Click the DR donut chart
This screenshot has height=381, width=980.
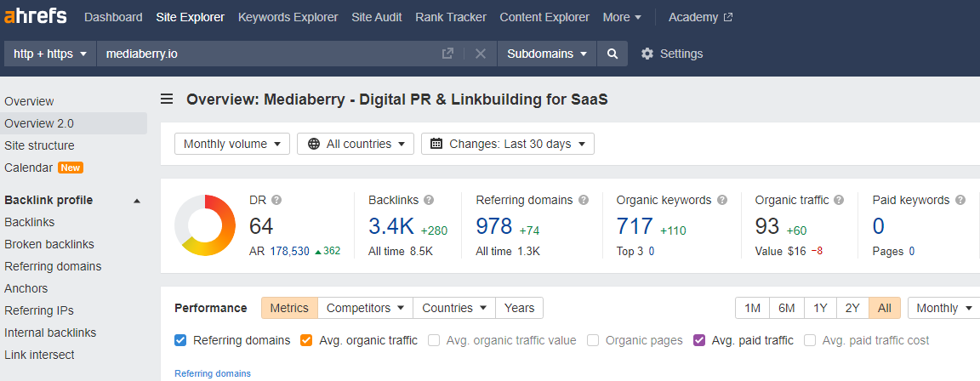(205, 225)
